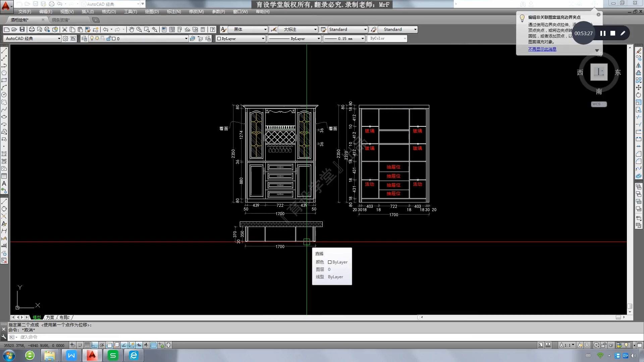Toggle Snap mode in status bar
Screen dimensions: 644x362
[80, 345]
